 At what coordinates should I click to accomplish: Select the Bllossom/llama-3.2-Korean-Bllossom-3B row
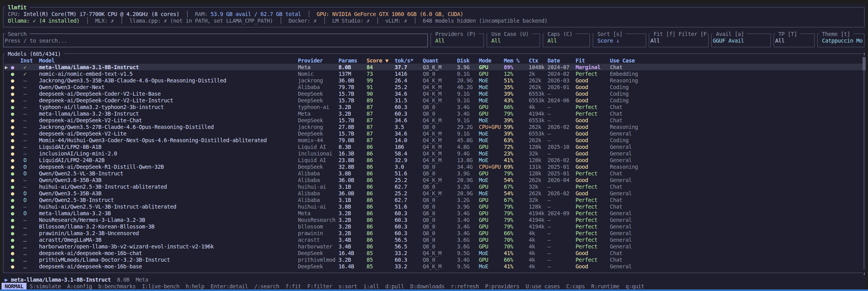tap(433, 227)
